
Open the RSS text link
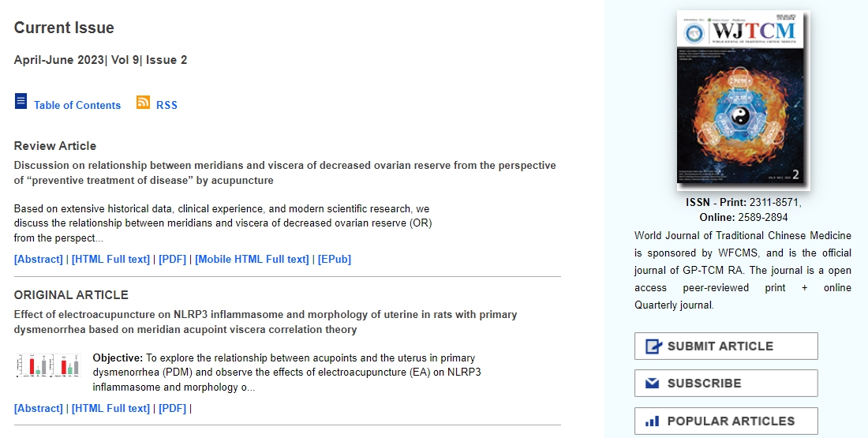166,105
